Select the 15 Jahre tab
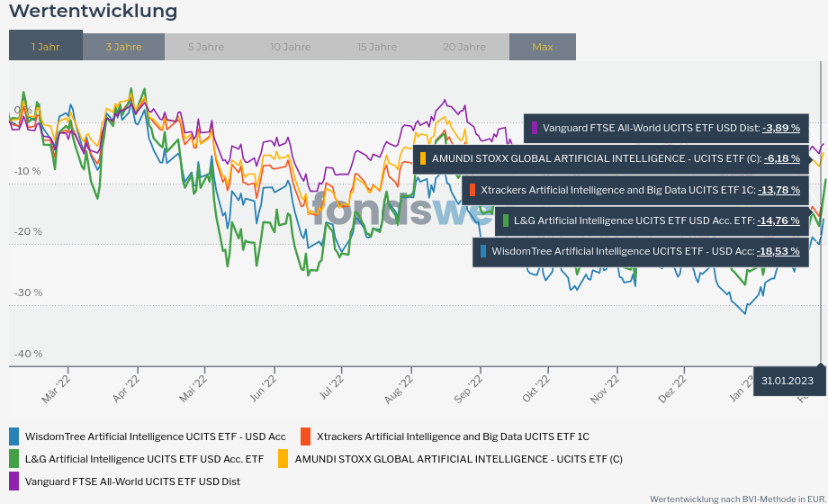This screenshot has width=828, height=504. [x=376, y=47]
